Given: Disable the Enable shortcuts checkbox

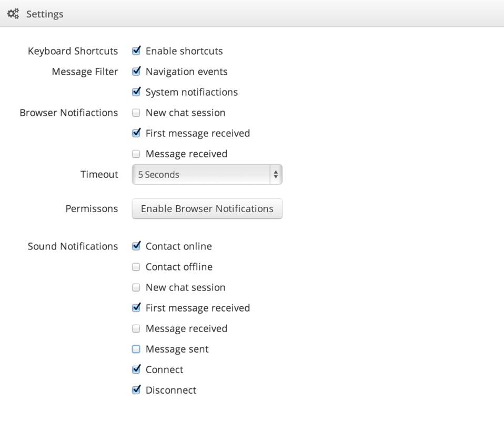Looking at the screenshot, I should tap(136, 51).
